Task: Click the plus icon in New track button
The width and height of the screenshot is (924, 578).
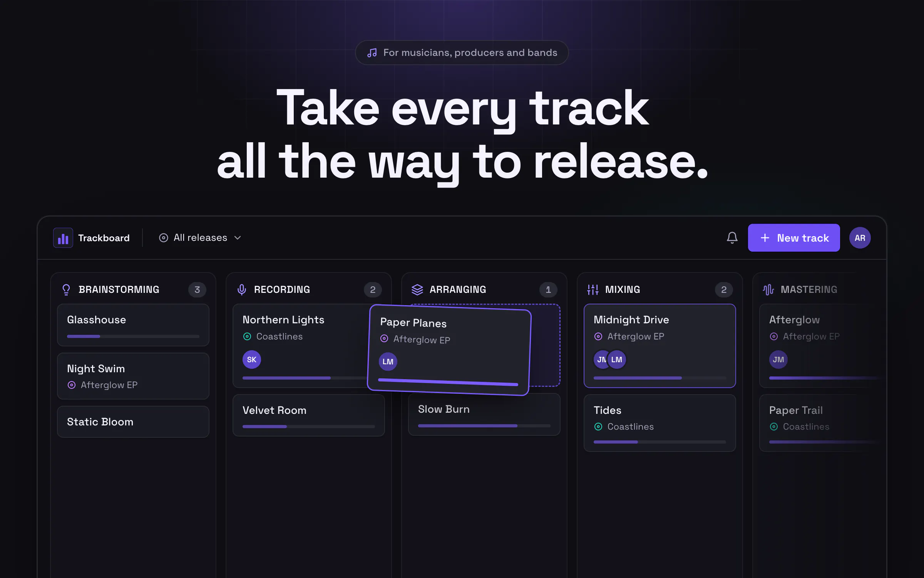Action: [765, 238]
